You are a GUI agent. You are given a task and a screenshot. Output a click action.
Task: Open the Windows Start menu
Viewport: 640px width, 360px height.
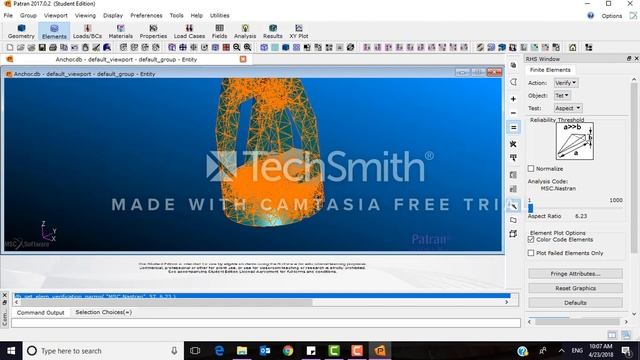tap(11, 351)
